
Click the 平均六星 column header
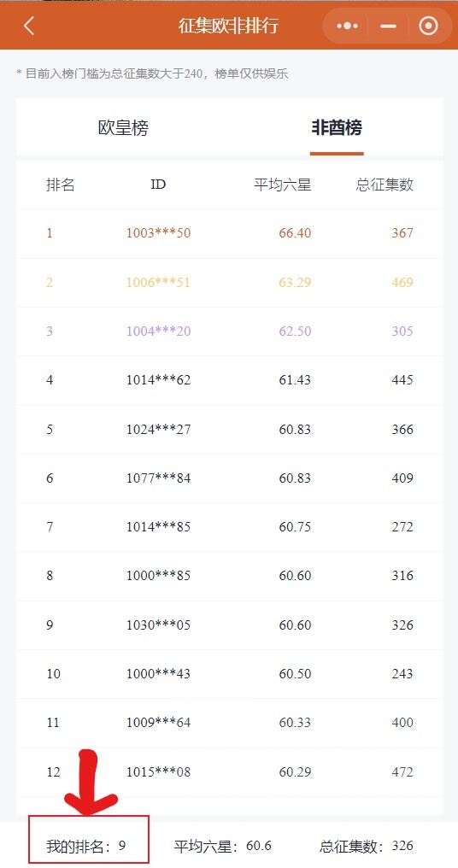point(283,185)
